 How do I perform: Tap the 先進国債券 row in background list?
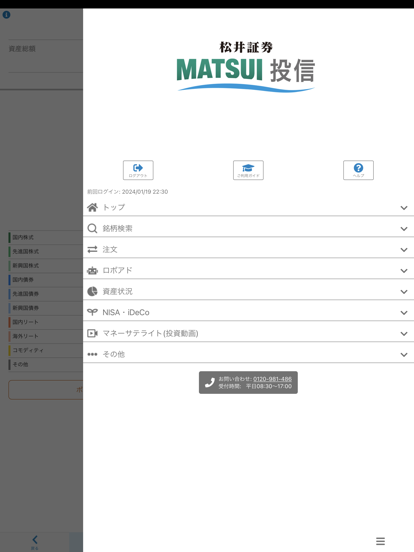[45, 294]
